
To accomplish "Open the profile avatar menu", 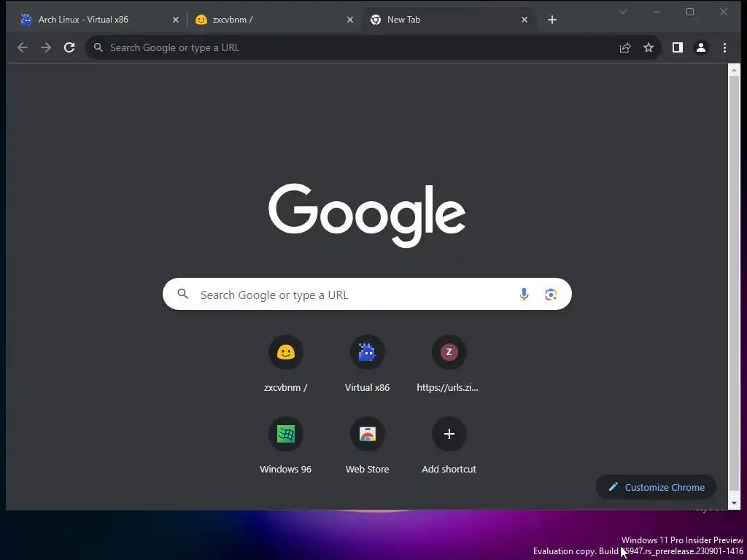I will click(701, 47).
